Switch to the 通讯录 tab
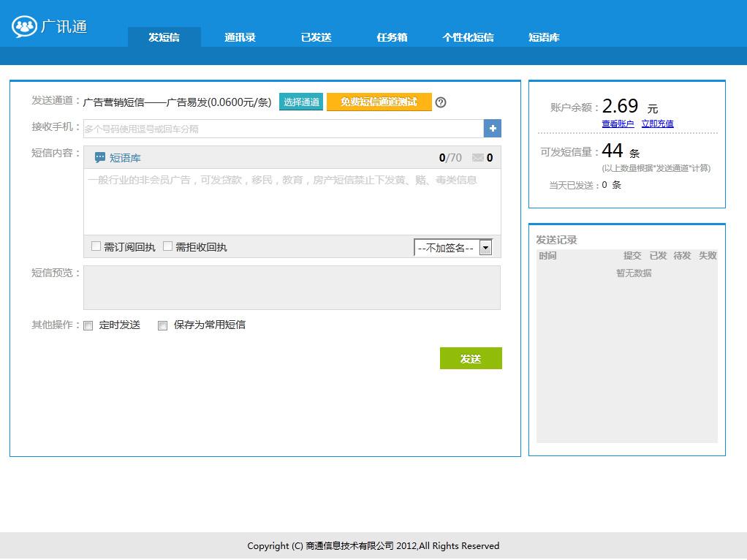This screenshot has width=747, height=560. (x=240, y=37)
